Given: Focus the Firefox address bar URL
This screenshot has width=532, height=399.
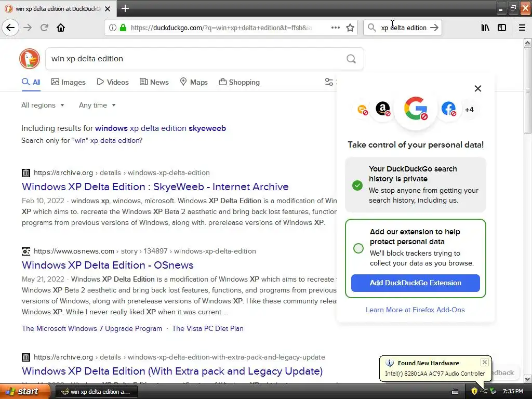Looking at the screenshot, I should pos(221,28).
